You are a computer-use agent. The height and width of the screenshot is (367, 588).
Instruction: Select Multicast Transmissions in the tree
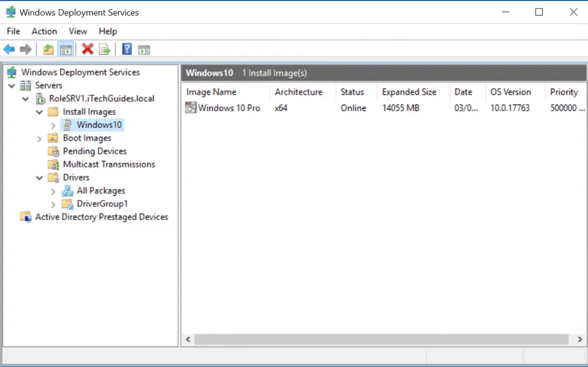click(x=109, y=164)
